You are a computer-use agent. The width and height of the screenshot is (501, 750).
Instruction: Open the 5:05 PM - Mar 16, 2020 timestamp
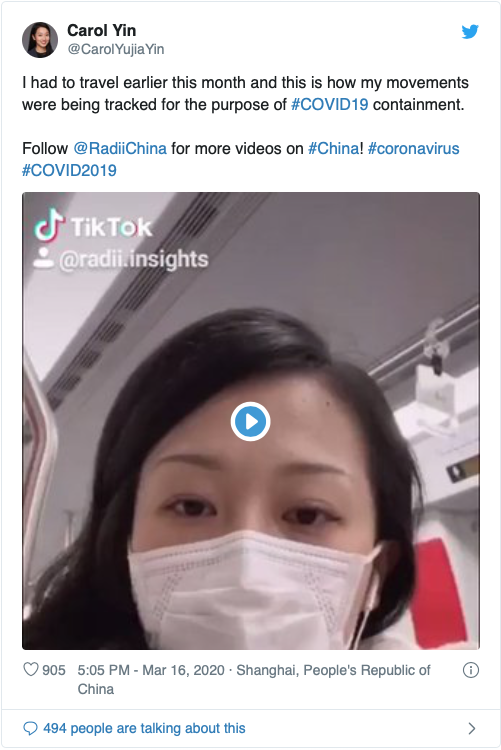(x=151, y=670)
